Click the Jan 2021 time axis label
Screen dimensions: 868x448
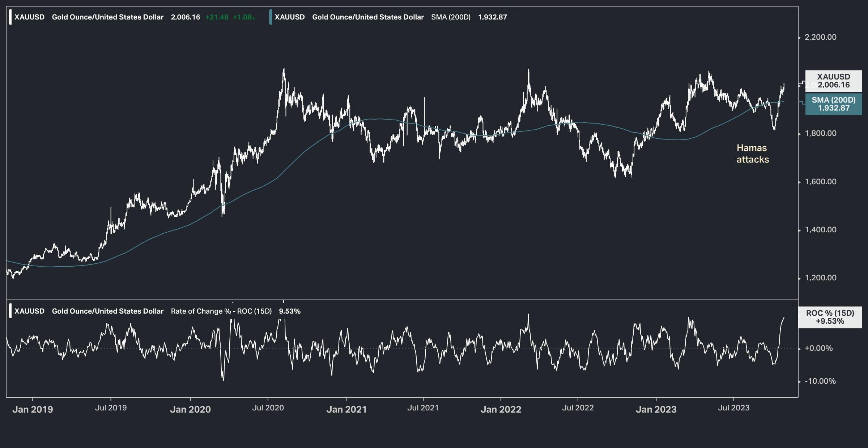click(346, 409)
